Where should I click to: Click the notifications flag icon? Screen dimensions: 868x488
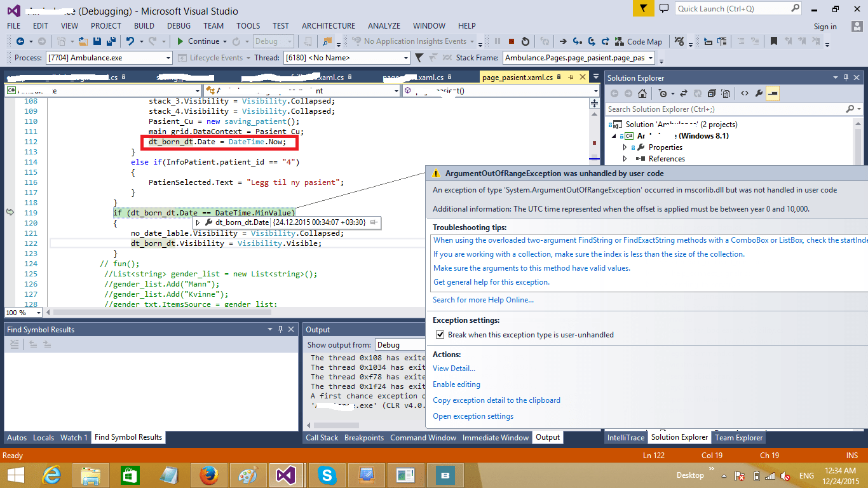[x=643, y=9]
